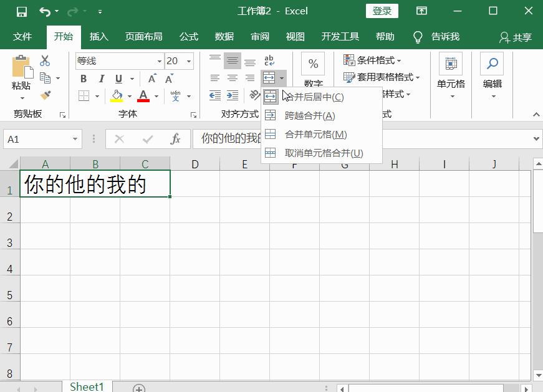
Task: Toggle wrap text on cell A1
Action: tap(269, 60)
